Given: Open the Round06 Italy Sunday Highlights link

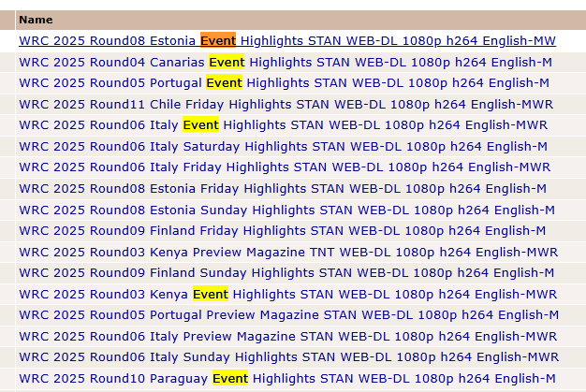Looking at the screenshot, I should pos(289,356).
